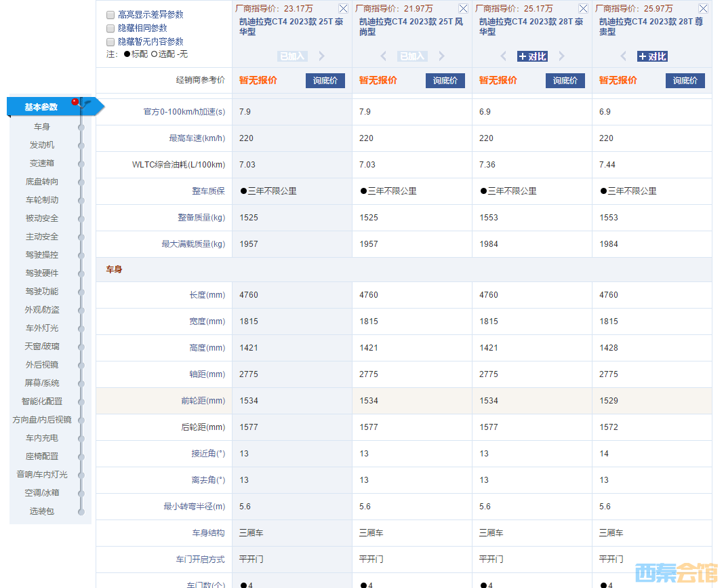Click the right arrow beside 25T豪华型's 已加入 button
This screenshot has height=588, width=724.
[321, 56]
